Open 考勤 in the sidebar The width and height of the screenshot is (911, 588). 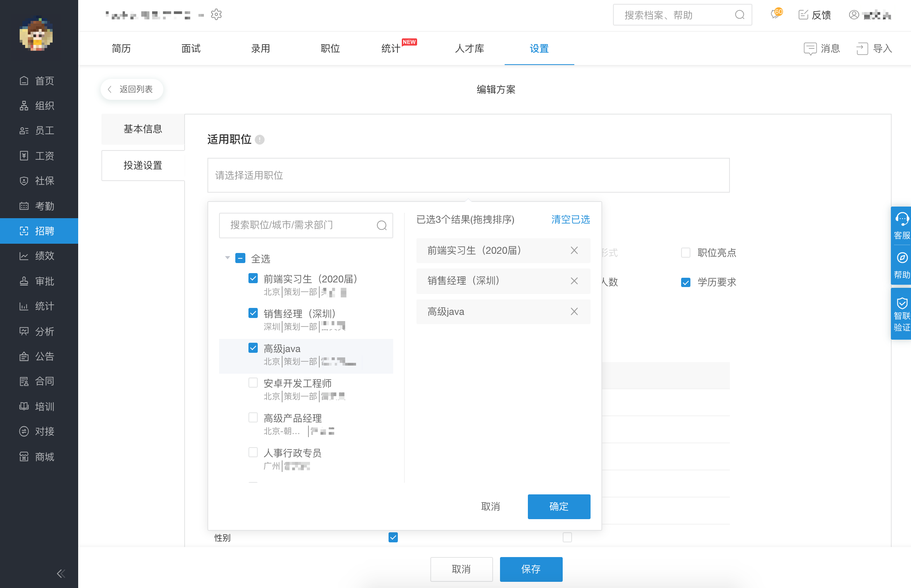(x=39, y=206)
